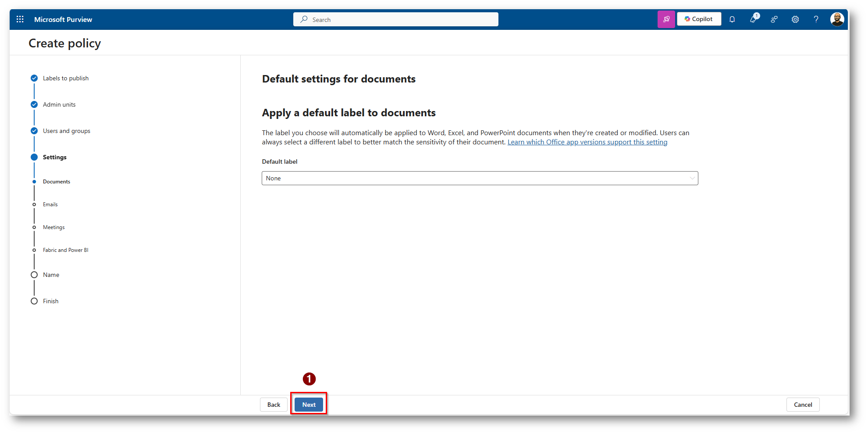Open the Help question mark
Screen dimensions: 868x434
tap(816, 19)
